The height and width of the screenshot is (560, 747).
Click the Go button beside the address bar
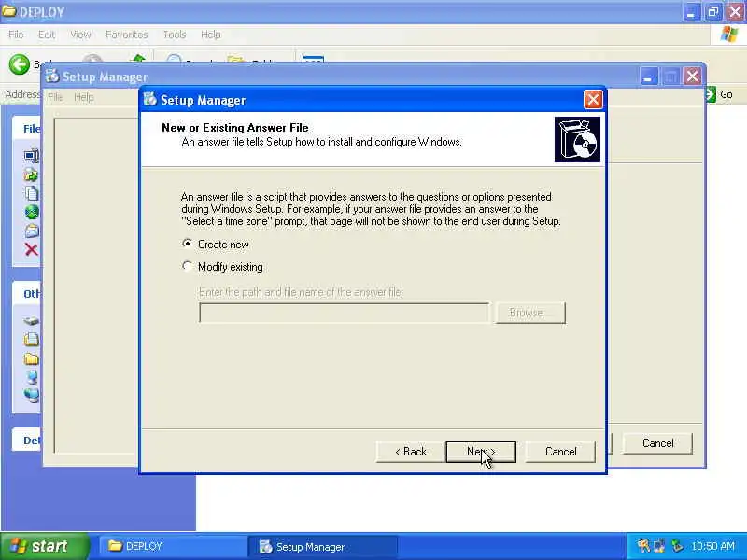(719, 94)
